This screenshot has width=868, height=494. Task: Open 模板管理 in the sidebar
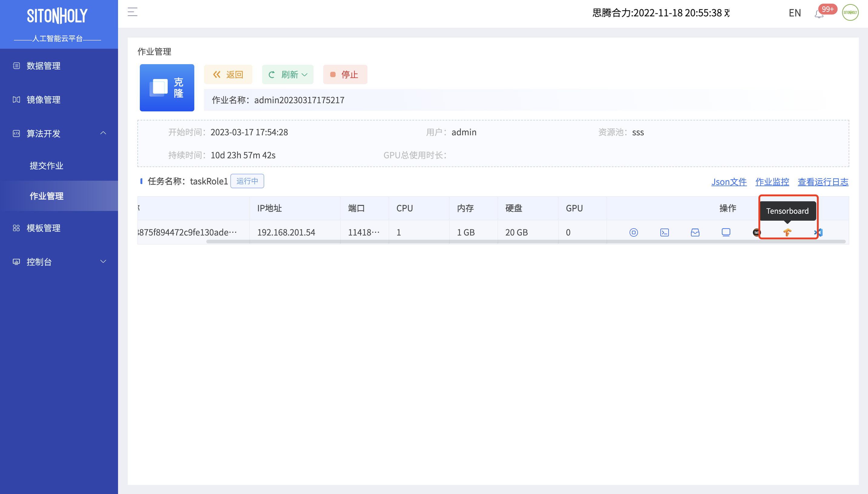[59, 228]
